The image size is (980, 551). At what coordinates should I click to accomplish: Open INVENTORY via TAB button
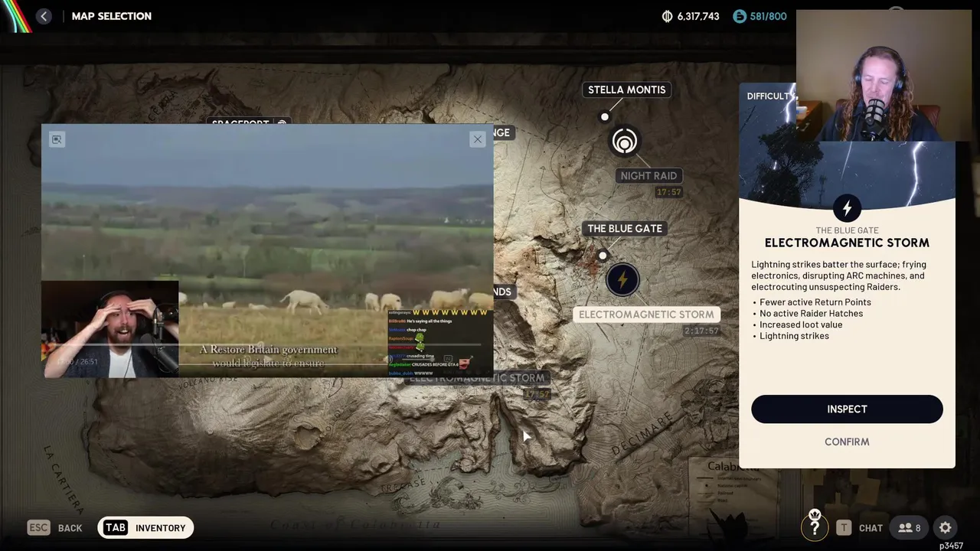[145, 527]
